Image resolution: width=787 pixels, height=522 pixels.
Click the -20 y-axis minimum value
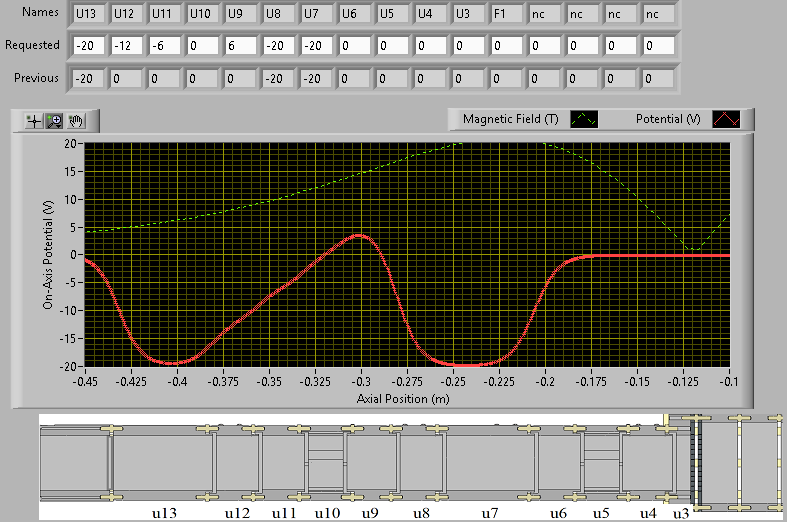[68, 366]
